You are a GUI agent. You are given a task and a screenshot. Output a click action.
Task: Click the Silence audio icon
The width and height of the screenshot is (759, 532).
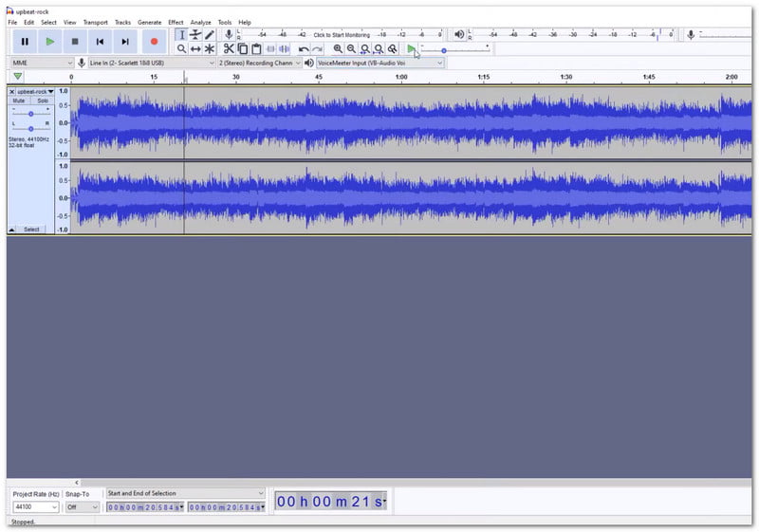click(x=285, y=49)
